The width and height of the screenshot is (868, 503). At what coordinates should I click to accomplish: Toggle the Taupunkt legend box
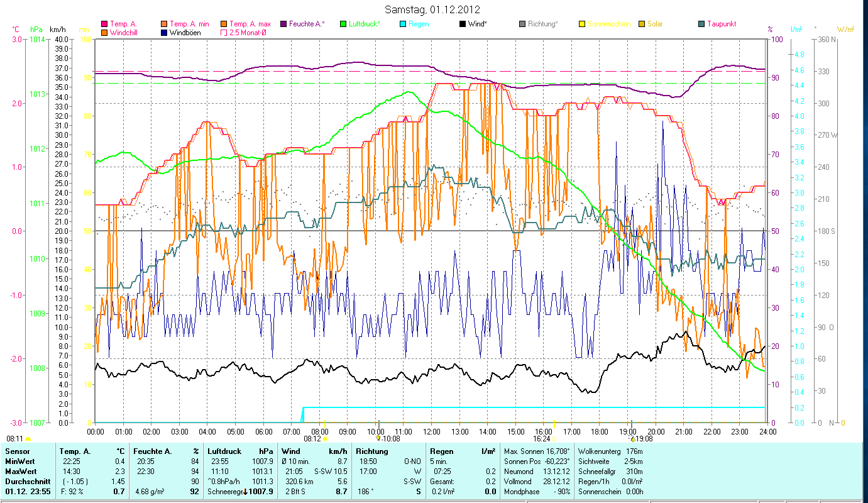tap(701, 24)
